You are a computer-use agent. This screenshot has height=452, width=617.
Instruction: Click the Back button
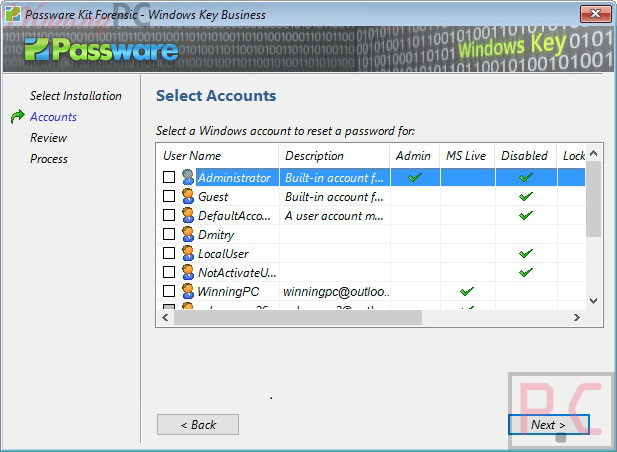(x=198, y=424)
